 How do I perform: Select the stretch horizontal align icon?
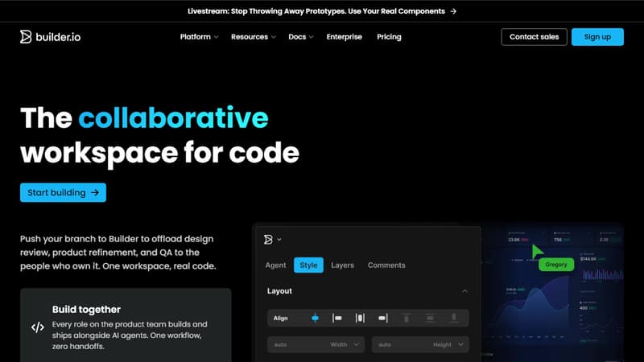[360, 318]
